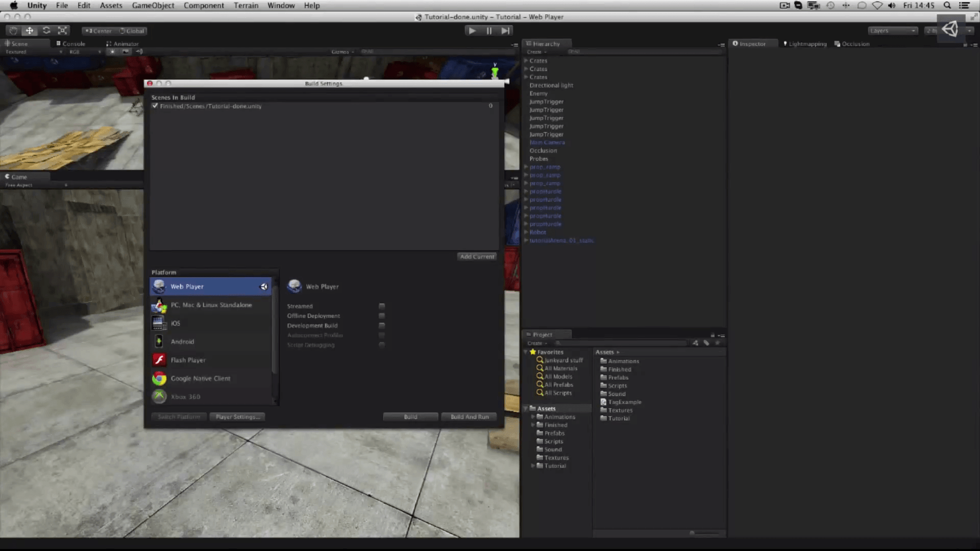Click search-by-label icon in Project panel
The height and width of the screenshot is (551, 980).
tap(706, 343)
